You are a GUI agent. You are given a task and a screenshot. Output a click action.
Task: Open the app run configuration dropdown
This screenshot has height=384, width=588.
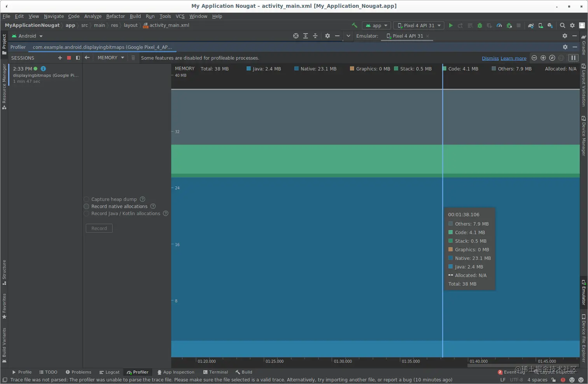(376, 25)
